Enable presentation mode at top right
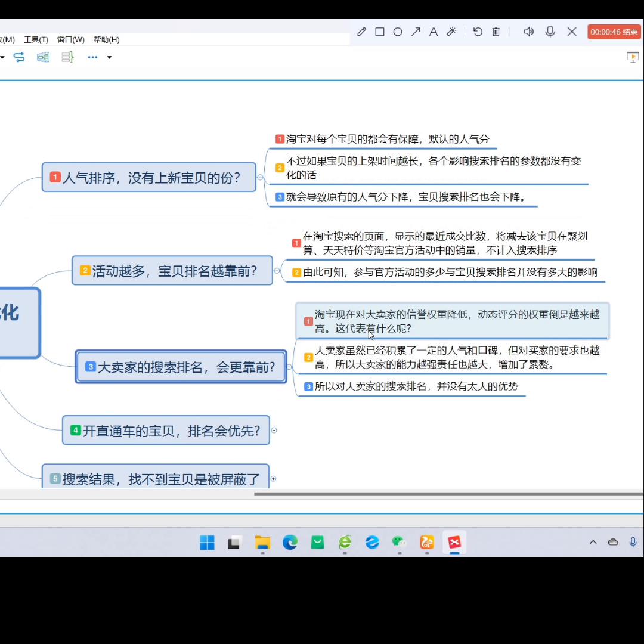Viewport: 644px width, 644px height. pyautogui.click(x=633, y=57)
